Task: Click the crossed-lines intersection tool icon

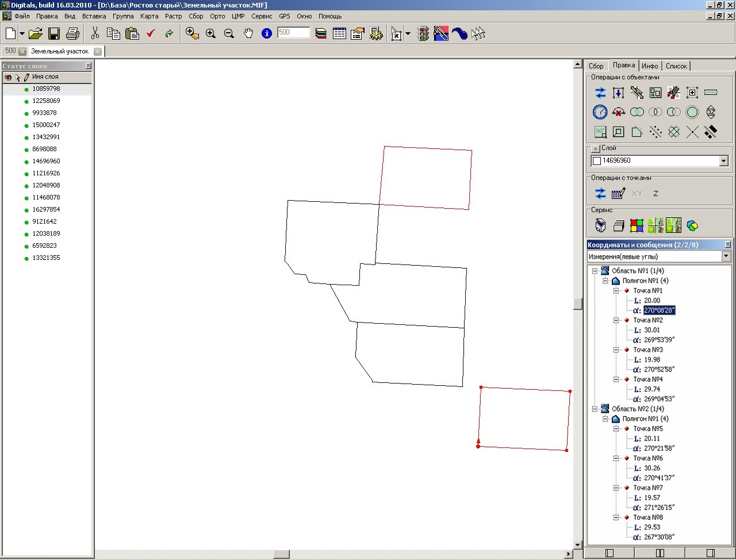Action: (x=692, y=132)
